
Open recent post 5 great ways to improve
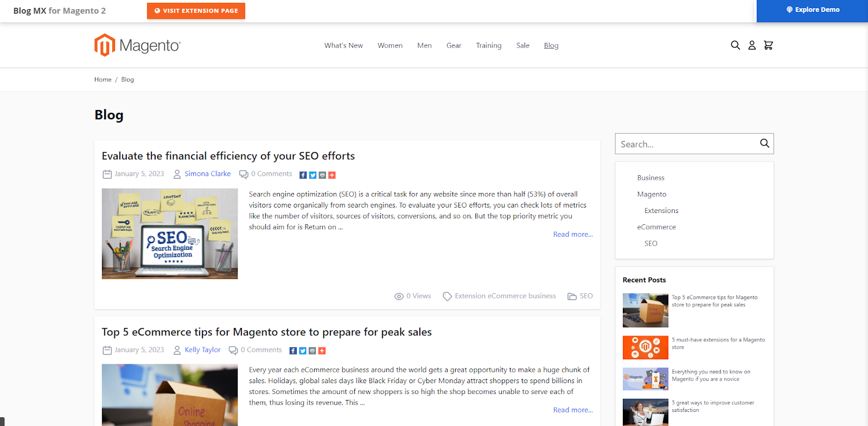pos(713,406)
